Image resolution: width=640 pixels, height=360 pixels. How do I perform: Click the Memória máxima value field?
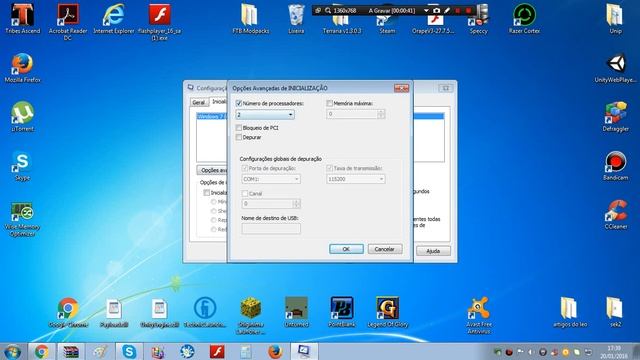coord(352,114)
